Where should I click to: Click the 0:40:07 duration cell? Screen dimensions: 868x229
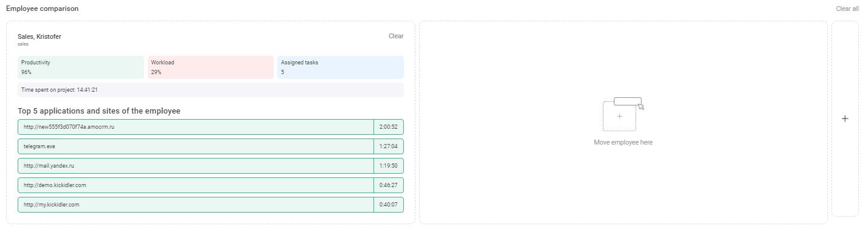coord(388,205)
